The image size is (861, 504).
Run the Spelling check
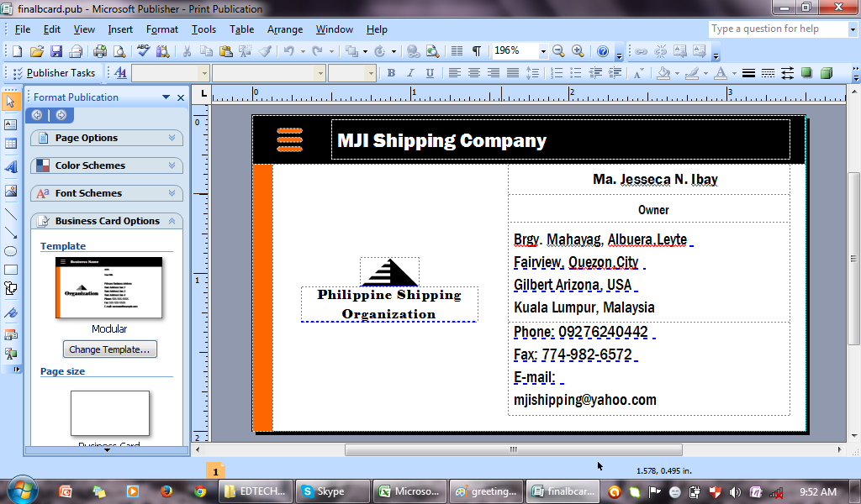[142, 52]
